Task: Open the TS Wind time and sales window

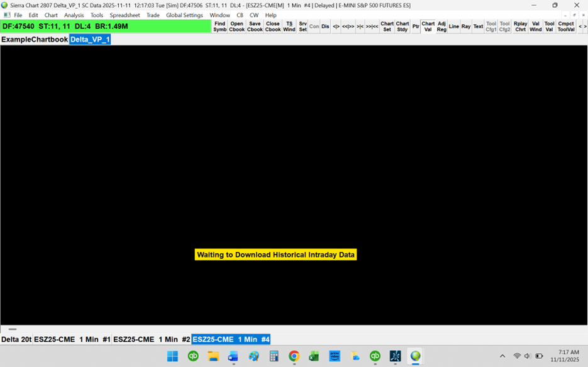Action: tap(289, 26)
